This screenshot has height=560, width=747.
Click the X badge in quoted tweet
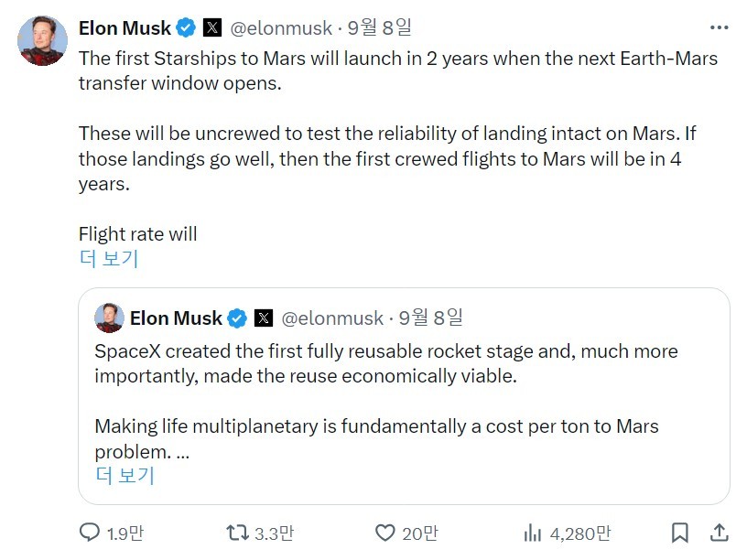pyautogui.click(x=264, y=318)
